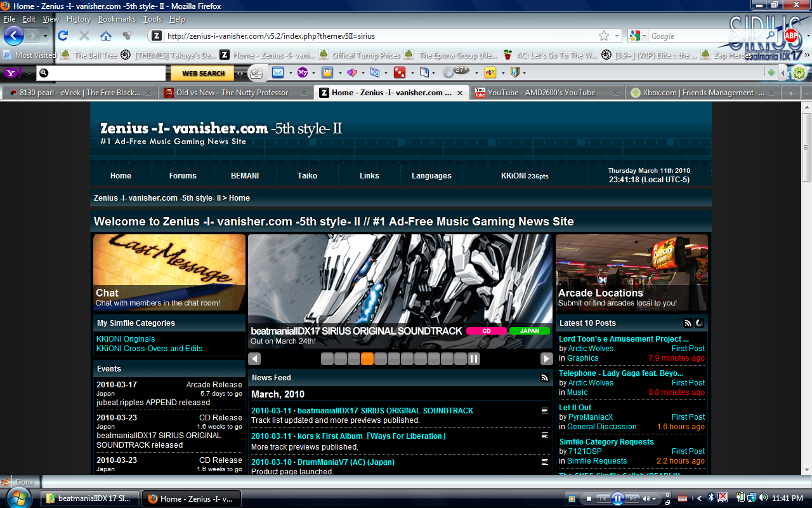The width and height of the screenshot is (812, 508).
Task: Open the Bookmarks menu
Action: [117, 19]
